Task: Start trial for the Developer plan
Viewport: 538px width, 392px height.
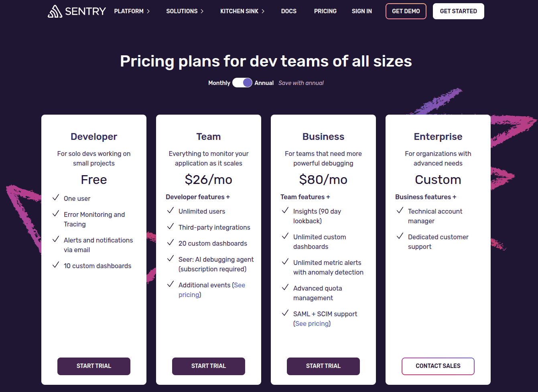Action: tap(94, 366)
